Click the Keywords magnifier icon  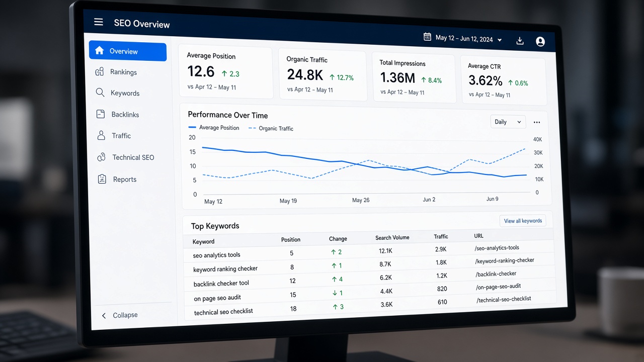pos(100,93)
